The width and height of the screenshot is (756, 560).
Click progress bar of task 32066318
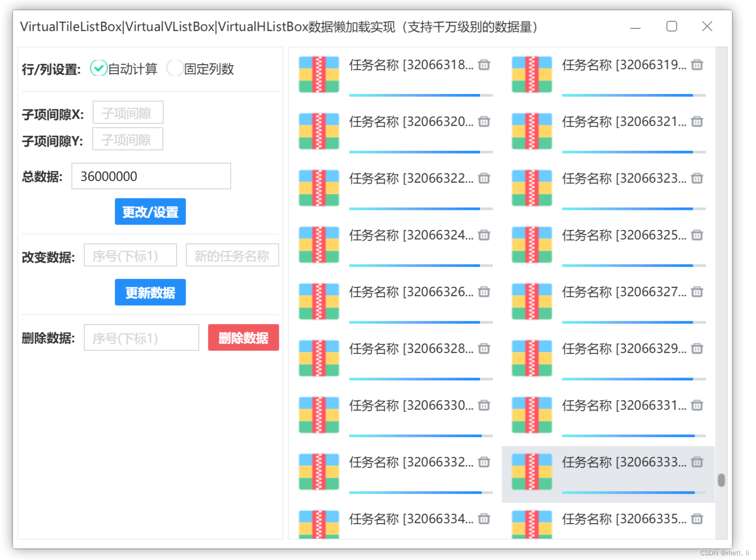tap(421, 95)
